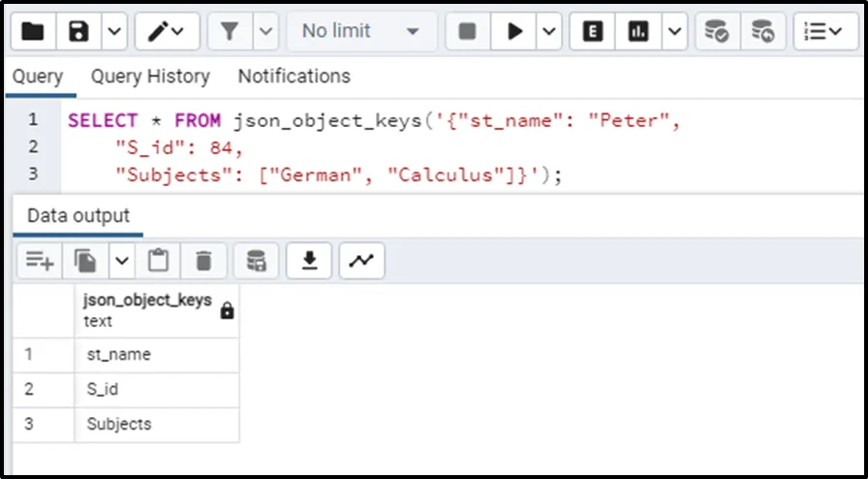The image size is (868, 479).
Task: Click the trash Delete row icon
Action: (x=203, y=260)
